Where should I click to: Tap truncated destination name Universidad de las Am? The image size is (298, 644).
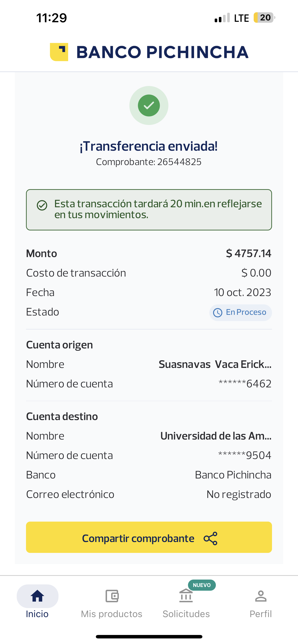click(216, 436)
